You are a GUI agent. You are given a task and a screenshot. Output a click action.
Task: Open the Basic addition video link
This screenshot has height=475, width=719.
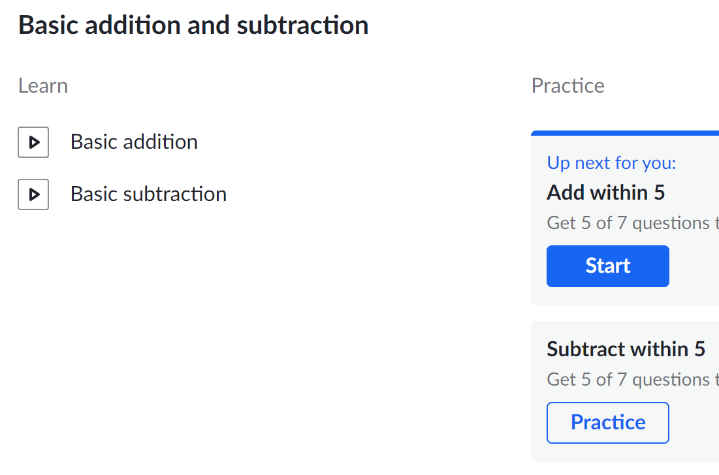tap(134, 142)
